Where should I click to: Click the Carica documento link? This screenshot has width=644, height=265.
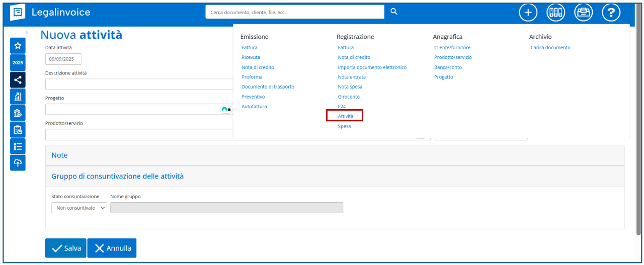[550, 47]
